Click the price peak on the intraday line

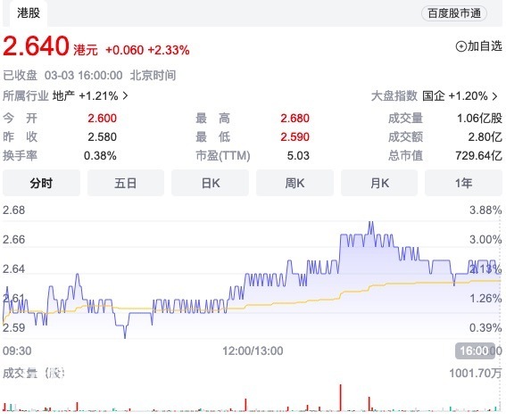[x=370, y=222]
